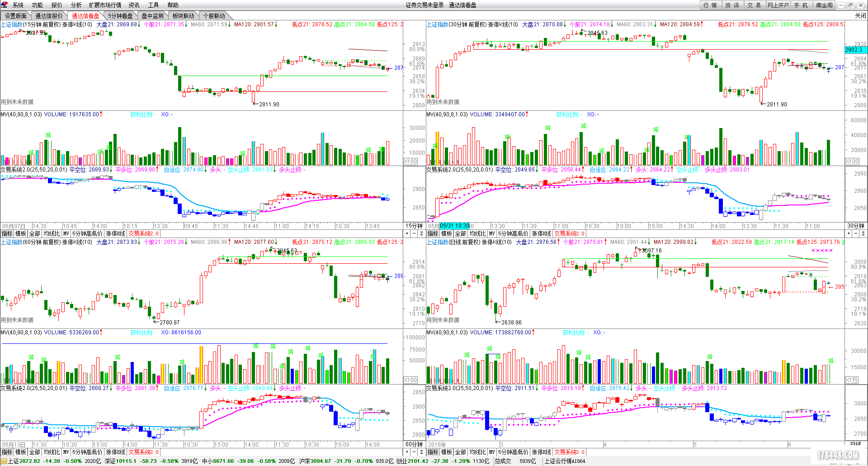Click the 资讯 button in title bar
This screenshot has height=466, width=868.
pyautogui.click(x=732, y=5)
